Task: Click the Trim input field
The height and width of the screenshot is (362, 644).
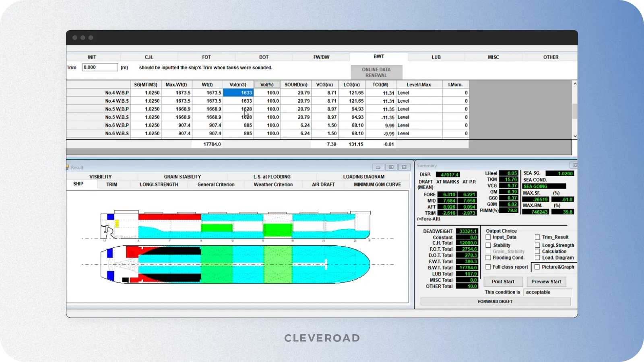Action: [x=100, y=67]
